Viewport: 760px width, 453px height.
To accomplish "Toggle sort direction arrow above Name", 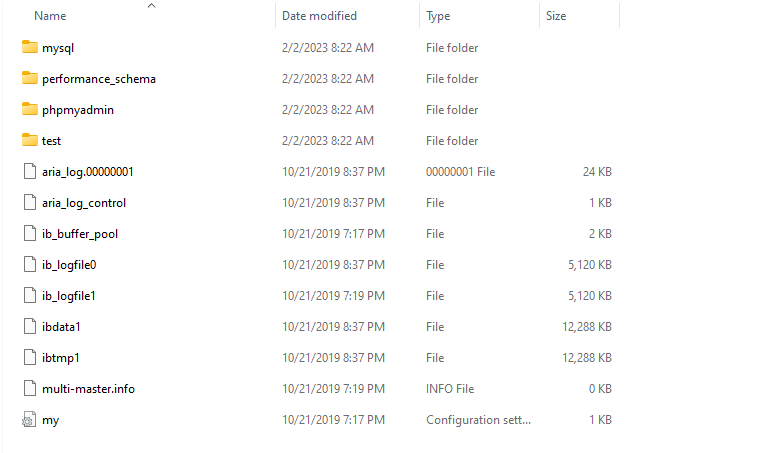I will (151, 6).
